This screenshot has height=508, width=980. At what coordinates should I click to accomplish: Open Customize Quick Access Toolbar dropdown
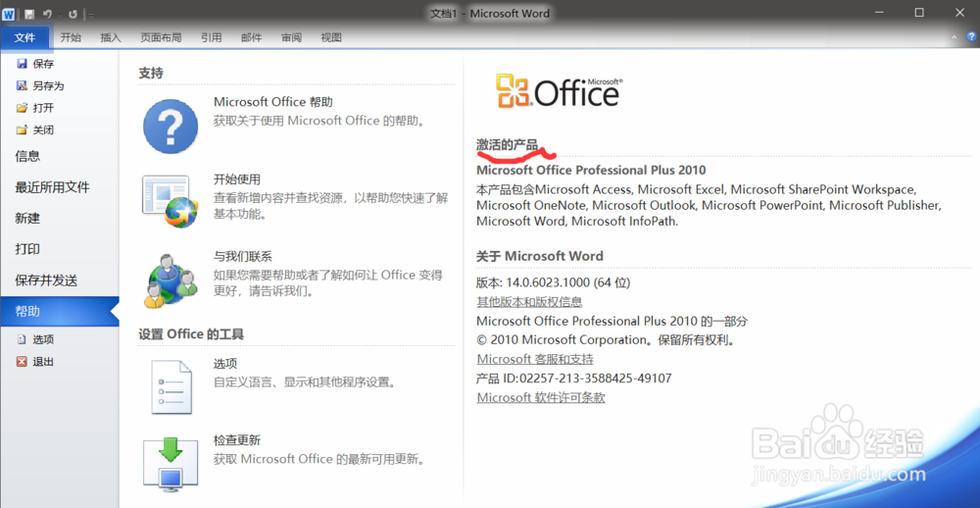[91, 14]
